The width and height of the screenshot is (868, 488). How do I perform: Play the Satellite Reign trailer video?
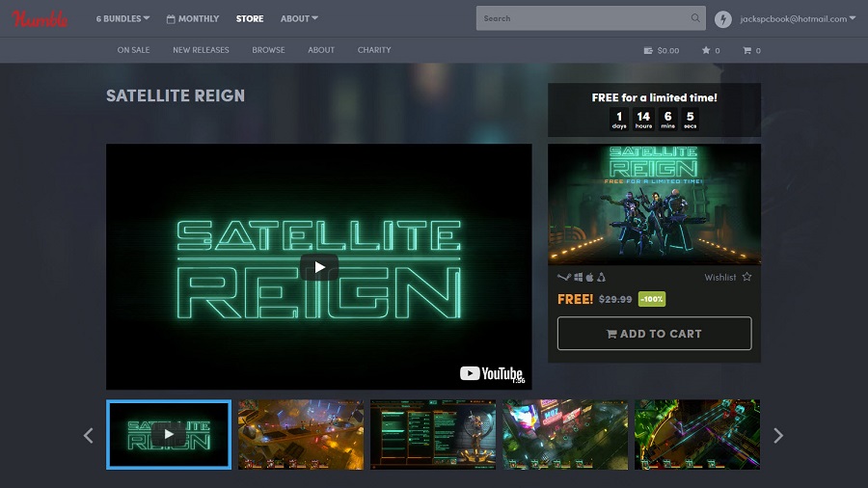(x=319, y=267)
